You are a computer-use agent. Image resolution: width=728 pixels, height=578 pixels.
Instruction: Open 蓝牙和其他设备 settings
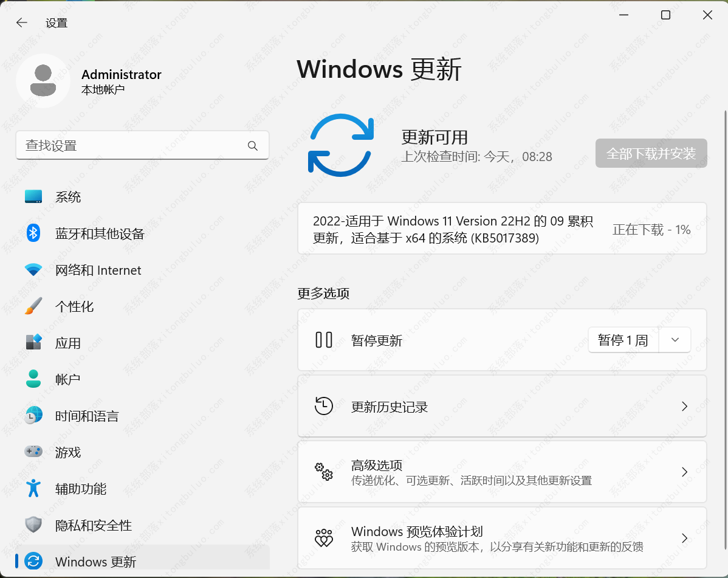[x=35, y=233]
